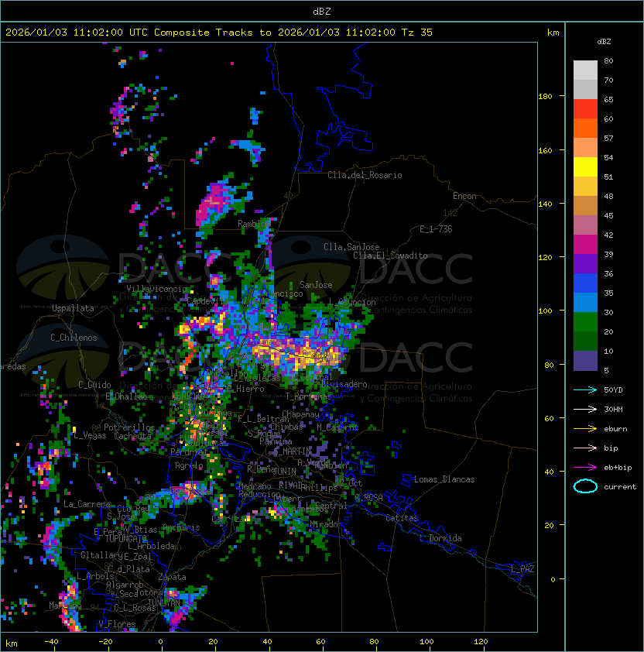
Task: Click the 'eb+bip' legend label
Action: [x=618, y=468]
